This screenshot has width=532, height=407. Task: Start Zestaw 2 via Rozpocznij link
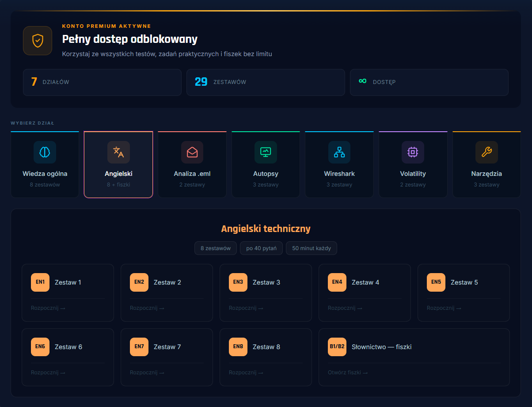tap(147, 308)
